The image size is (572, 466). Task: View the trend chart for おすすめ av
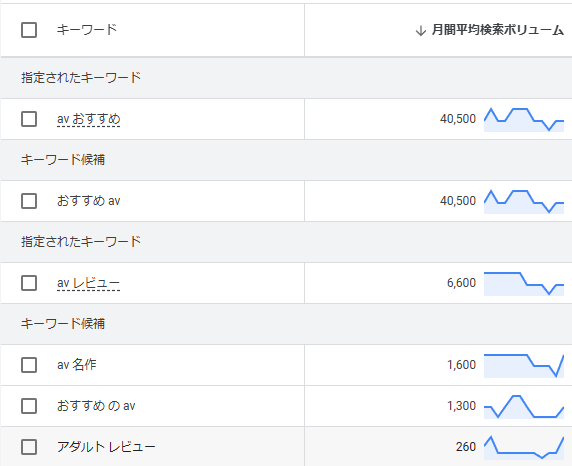point(524,201)
